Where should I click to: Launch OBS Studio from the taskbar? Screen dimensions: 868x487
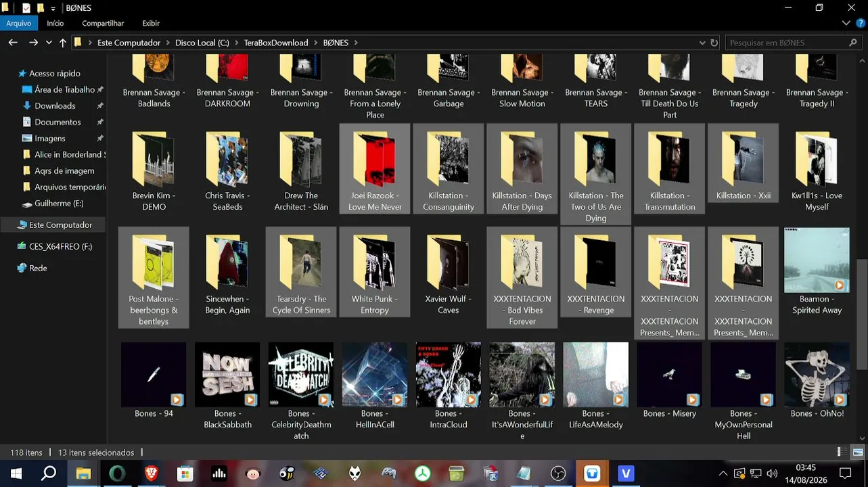pos(558,473)
